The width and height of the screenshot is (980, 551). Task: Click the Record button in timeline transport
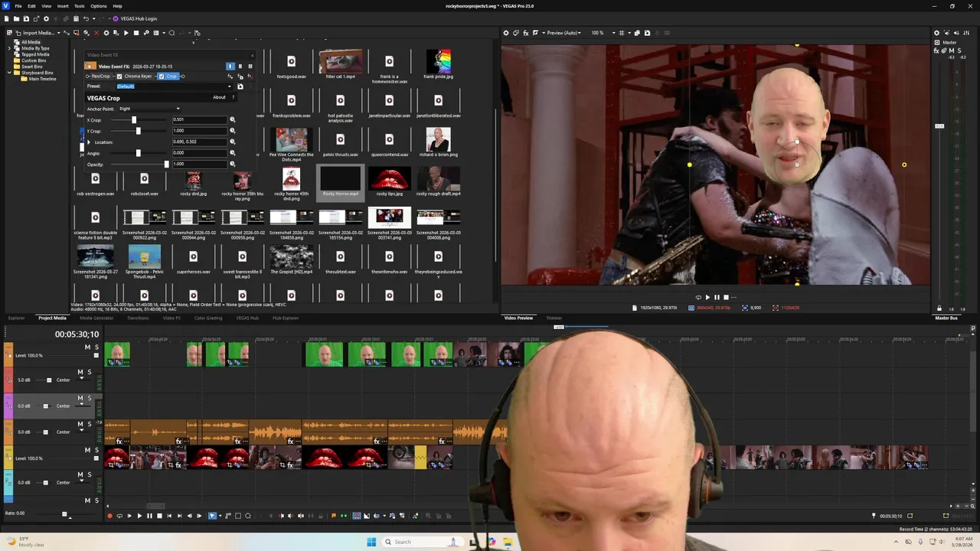(x=109, y=516)
